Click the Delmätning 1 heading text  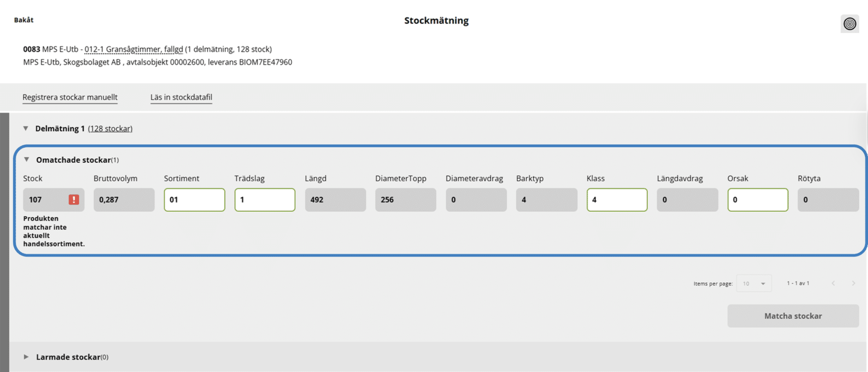coord(60,129)
